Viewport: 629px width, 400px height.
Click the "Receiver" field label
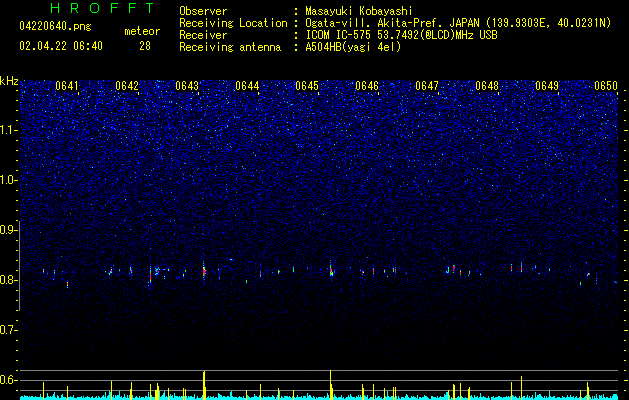coord(203,35)
